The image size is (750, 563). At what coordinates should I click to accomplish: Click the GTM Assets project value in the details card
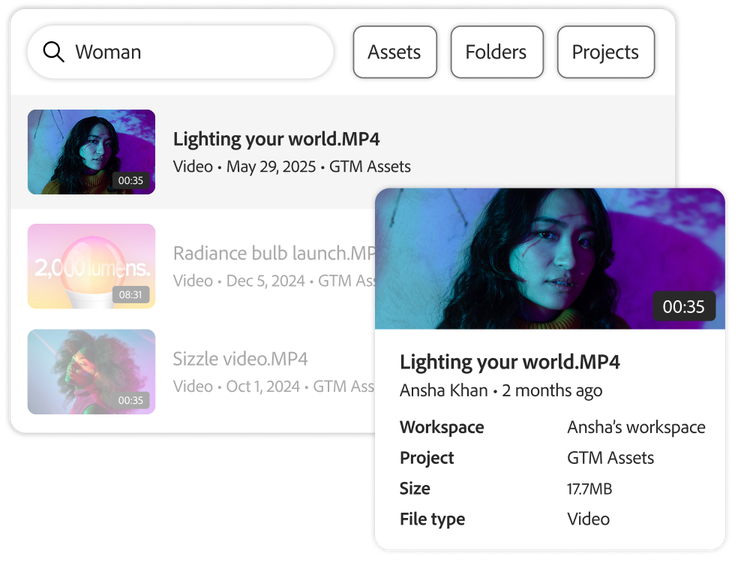(x=610, y=458)
